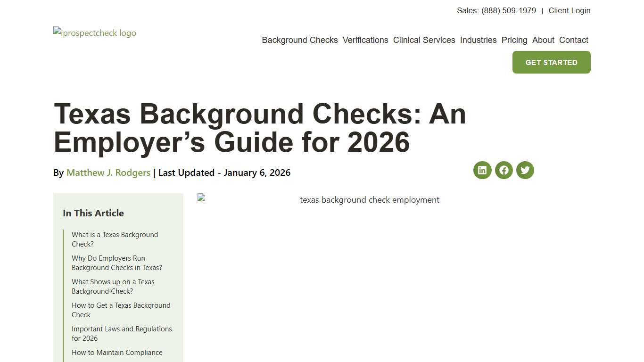The width and height of the screenshot is (644, 362).
Task: Share the article on Facebook
Action: pyautogui.click(x=504, y=170)
